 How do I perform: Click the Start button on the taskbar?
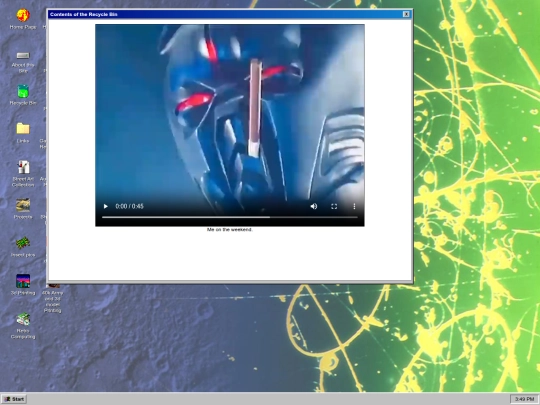14,399
